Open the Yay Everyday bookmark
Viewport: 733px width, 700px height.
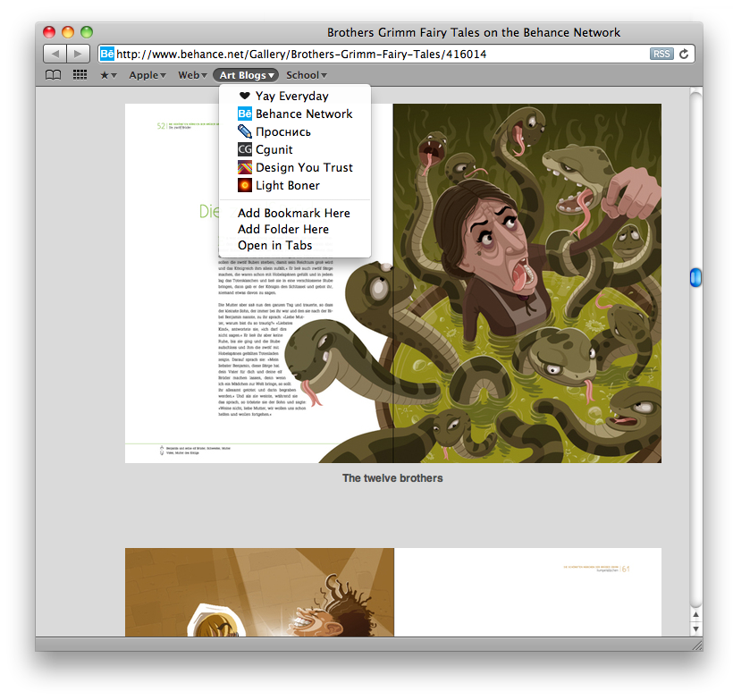click(x=295, y=96)
